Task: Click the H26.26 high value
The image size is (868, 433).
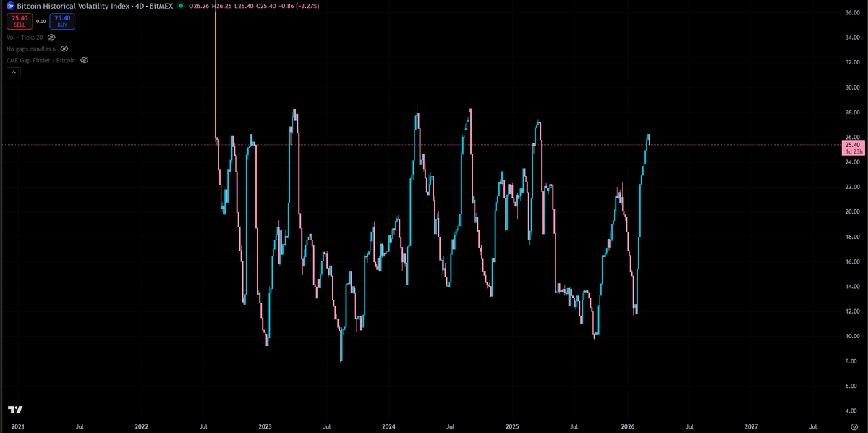Action: point(222,6)
